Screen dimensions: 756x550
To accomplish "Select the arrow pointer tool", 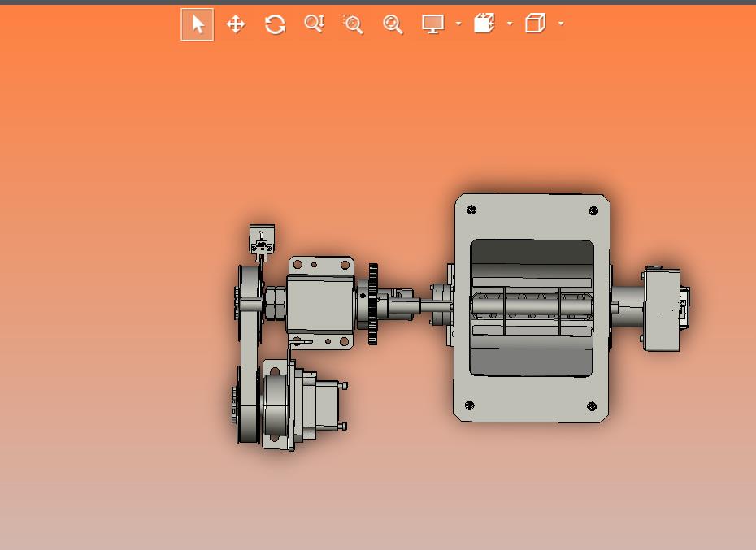I will pos(198,24).
